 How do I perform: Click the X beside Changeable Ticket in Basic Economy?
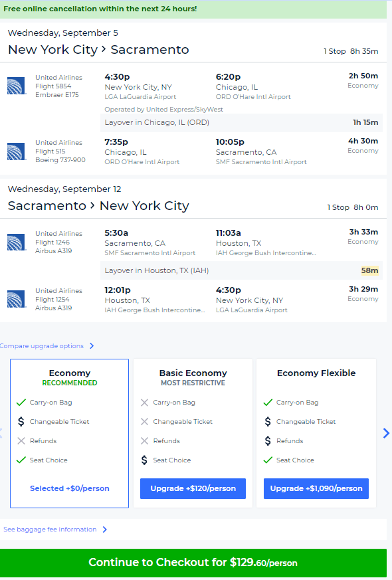click(144, 421)
